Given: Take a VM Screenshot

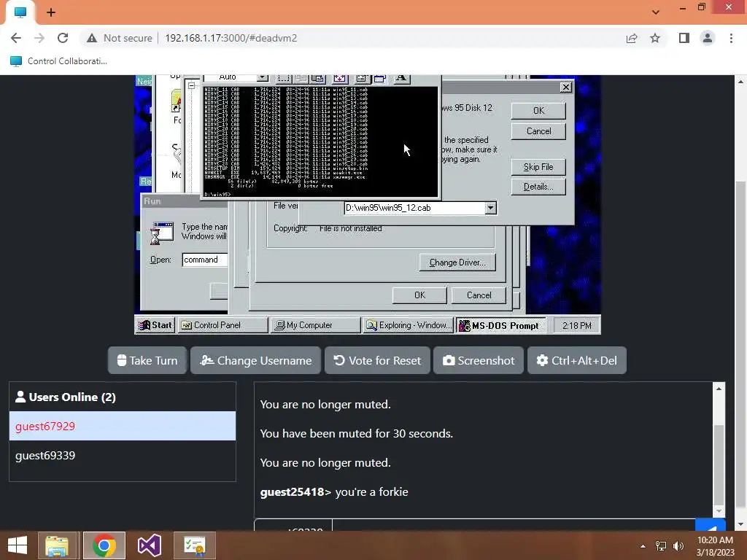Looking at the screenshot, I should pos(479,360).
